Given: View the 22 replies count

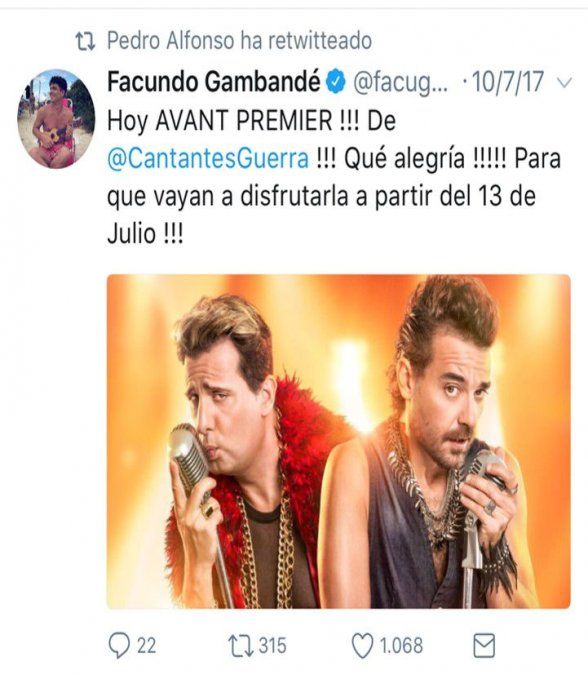Looking at the screenshot, I should coord(146,646).
